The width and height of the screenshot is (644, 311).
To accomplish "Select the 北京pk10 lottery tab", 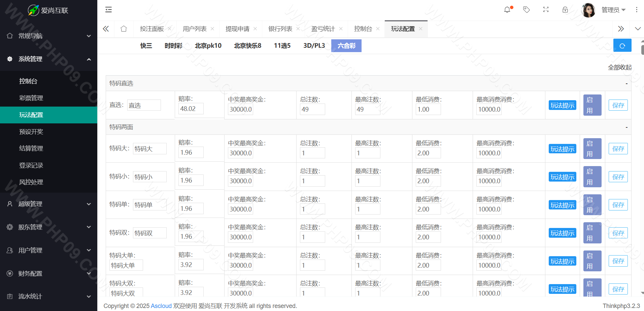I will point(208,46).
